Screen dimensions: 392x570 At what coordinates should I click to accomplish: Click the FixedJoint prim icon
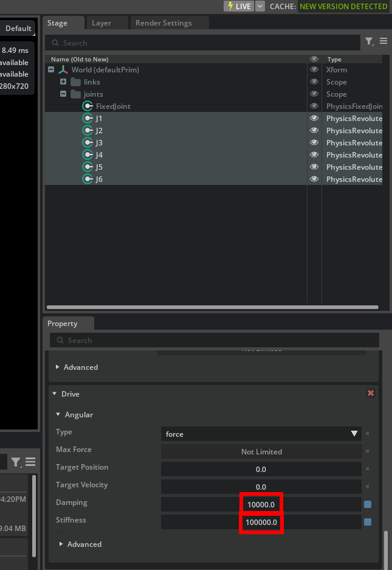(88, 106)
